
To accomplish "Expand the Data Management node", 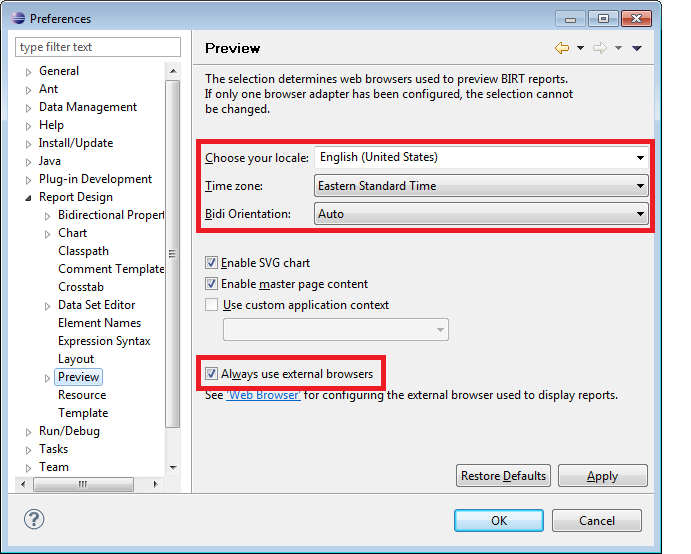I will pyautogui.click(x=29, y=108).
